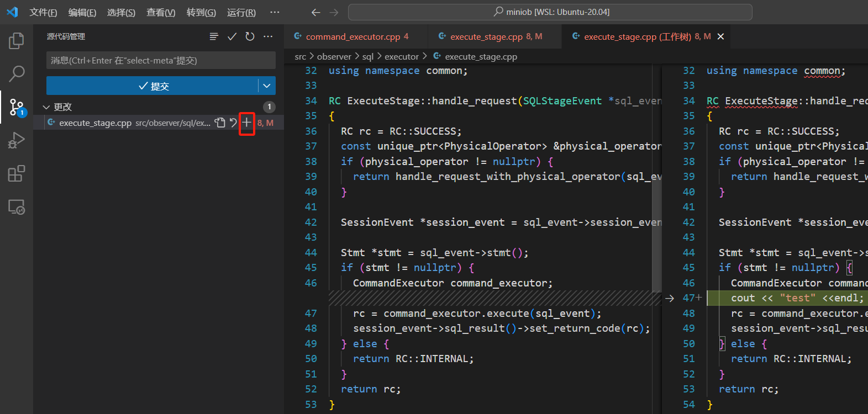
Task: Click the VS Code logo icon
Action: point(12,12)
